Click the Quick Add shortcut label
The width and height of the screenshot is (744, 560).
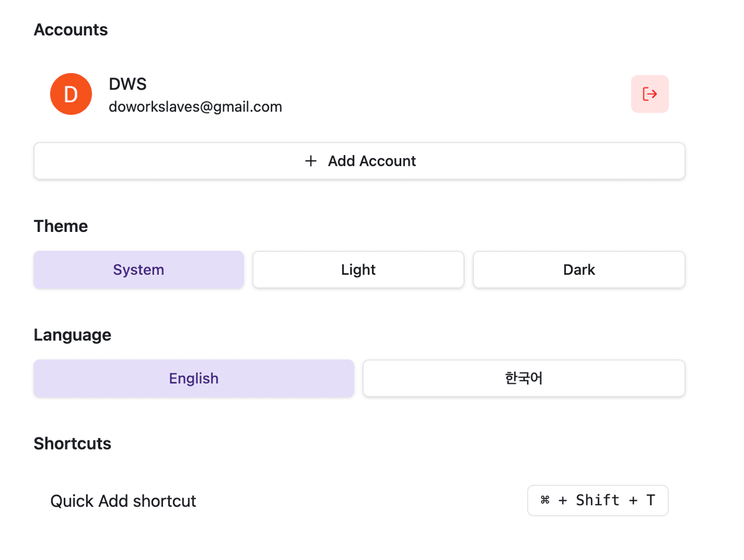coord(123,500)
